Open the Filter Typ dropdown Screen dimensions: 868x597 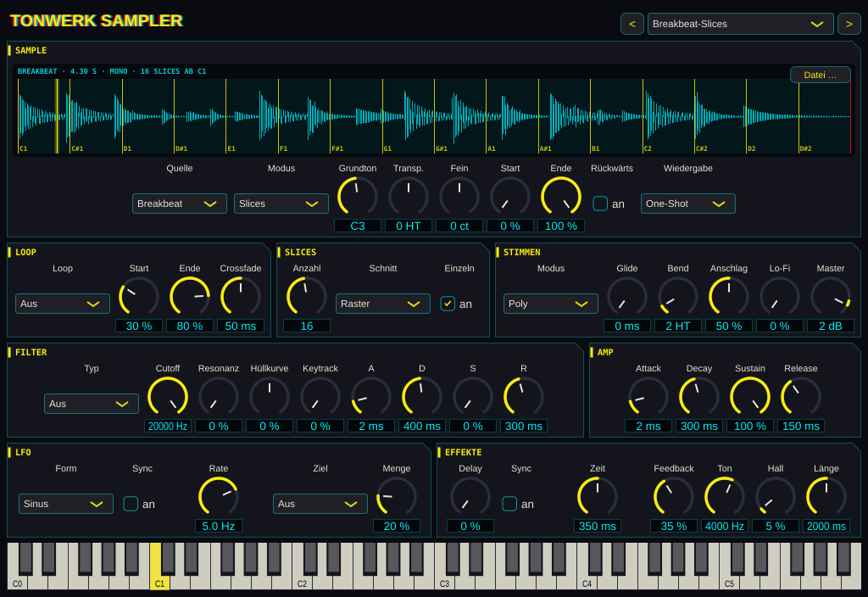(x=92, y=404)
